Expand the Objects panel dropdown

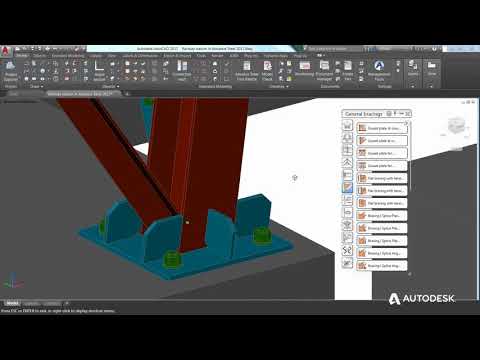111,86
